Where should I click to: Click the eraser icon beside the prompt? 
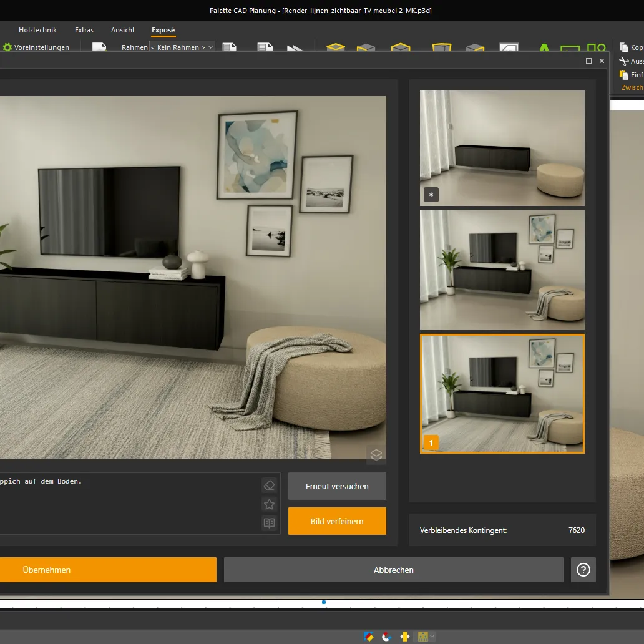pyautogui.click(x=269, y=485)
